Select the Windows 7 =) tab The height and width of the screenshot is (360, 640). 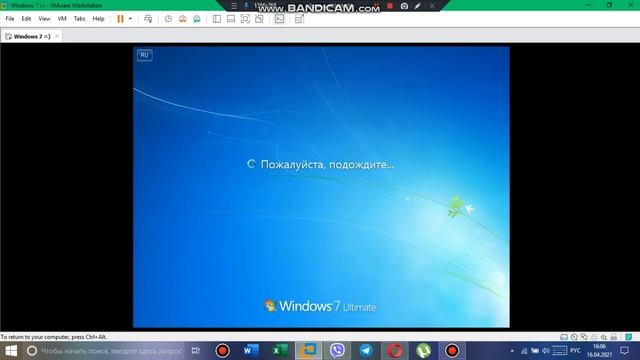coord(31,36)
